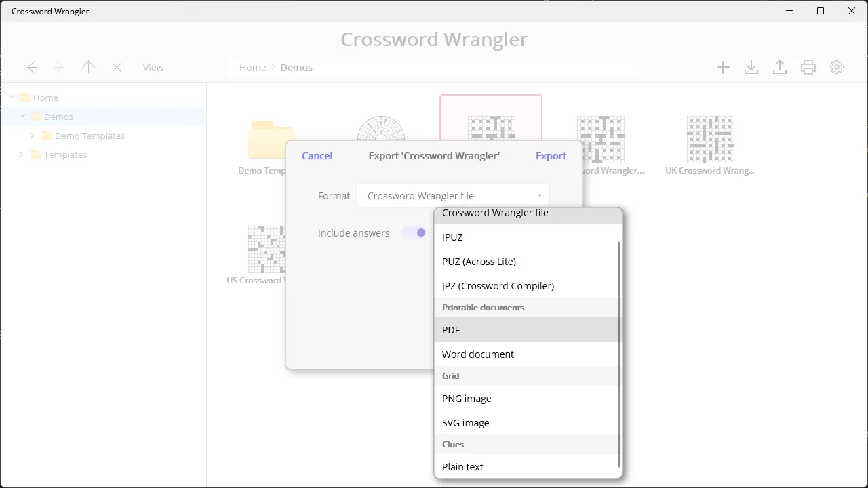
Task: Choose PNG image format
Action: 527,399
